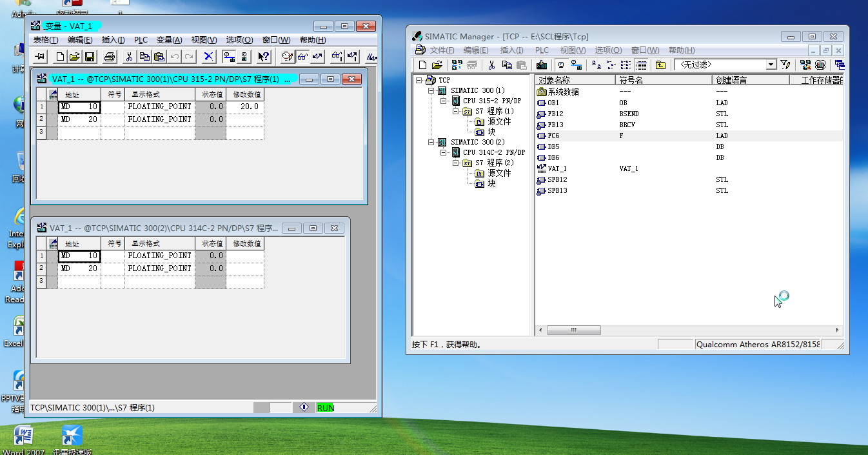868x455 pixels.
Task: Cut icon in VAT toolbar
Action: [x=129, y=57]
